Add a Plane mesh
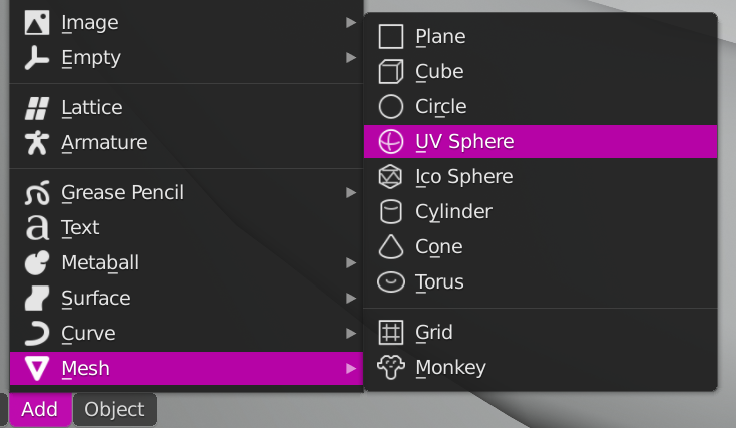 pyautogui.click(x=440, y=37)
